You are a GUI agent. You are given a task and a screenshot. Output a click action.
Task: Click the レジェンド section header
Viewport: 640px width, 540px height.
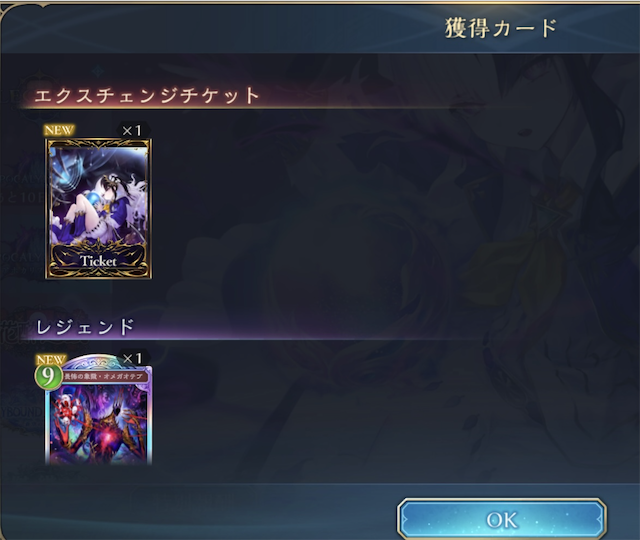85,327
